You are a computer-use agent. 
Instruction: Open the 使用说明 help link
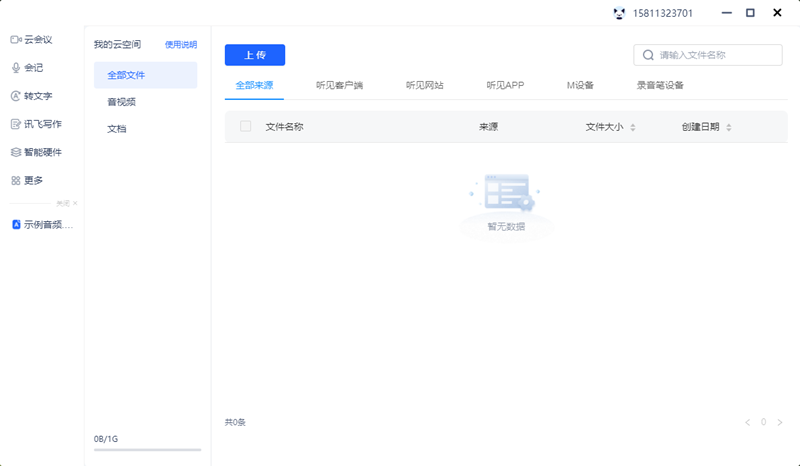pyautogui.click(x=181, y=45)
